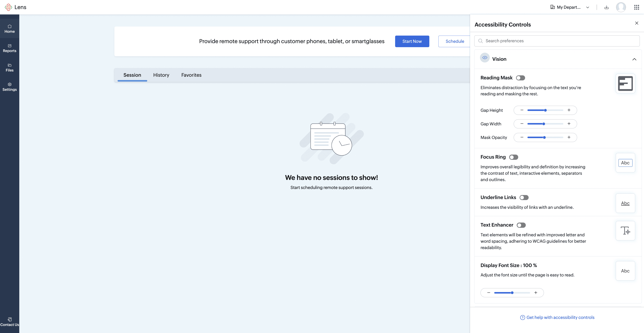This screenshot has height=333, width=644.
Task: Open the apps grid launcher icon
Action: pos(636,7)
